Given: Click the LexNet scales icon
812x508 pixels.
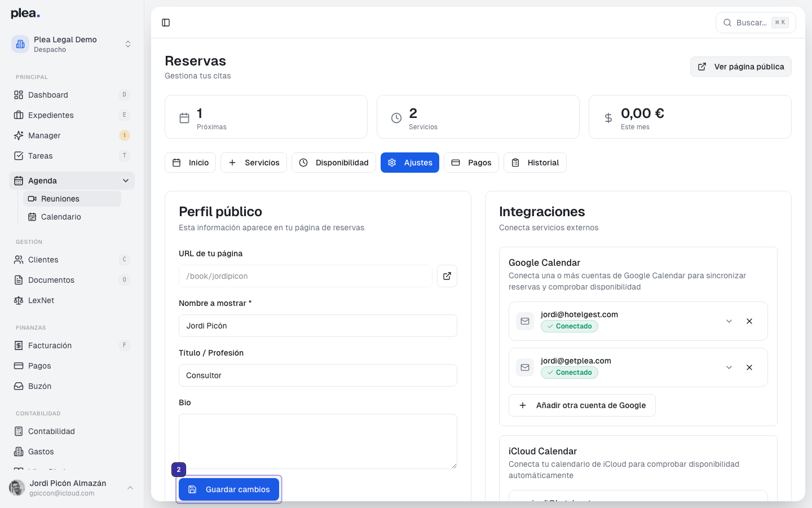Looking at the screenshot, I should tap(17, 300).
